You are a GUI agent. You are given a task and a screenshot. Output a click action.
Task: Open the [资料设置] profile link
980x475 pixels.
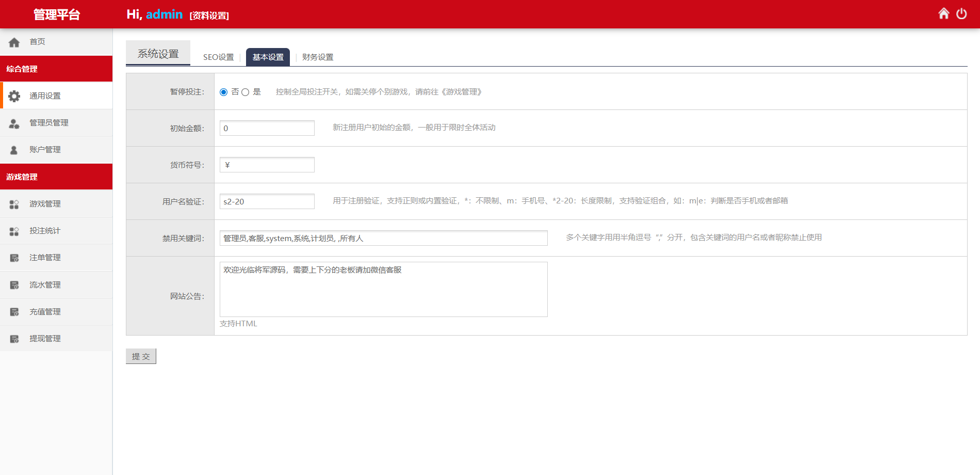(209, 15)
